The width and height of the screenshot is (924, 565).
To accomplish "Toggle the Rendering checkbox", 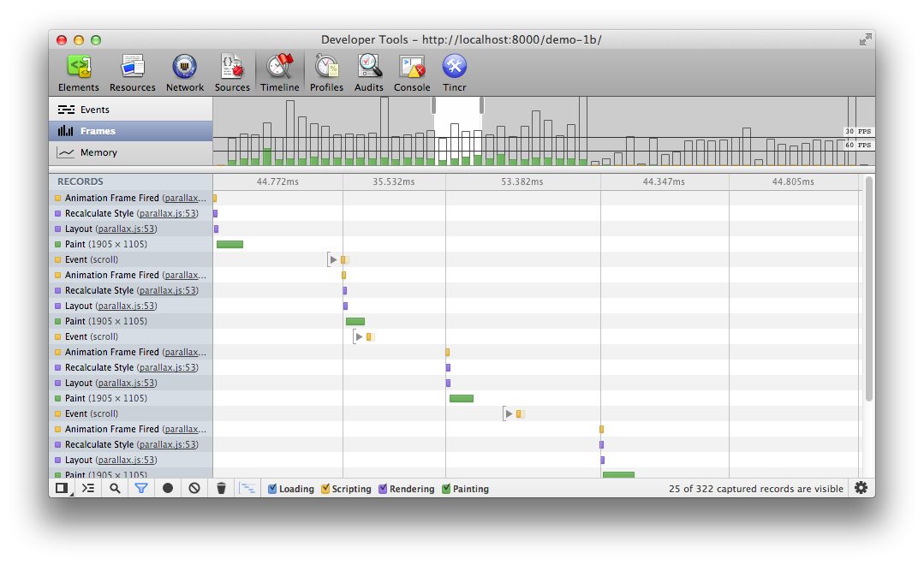I will click(x=383, y=489).
